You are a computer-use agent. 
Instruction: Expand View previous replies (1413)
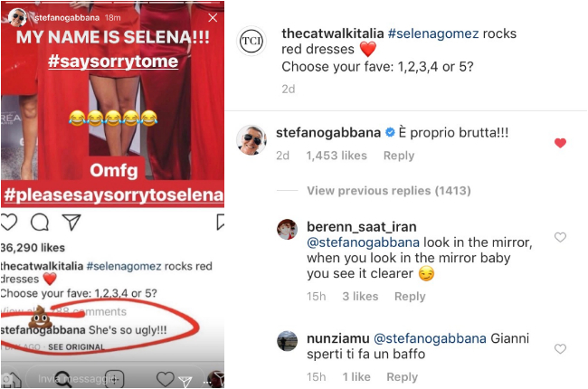click(x=388, y=191)
